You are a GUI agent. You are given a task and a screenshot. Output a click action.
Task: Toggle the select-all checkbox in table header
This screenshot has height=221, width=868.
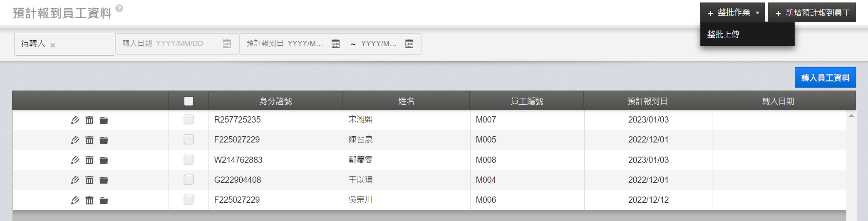coord(188,101)
